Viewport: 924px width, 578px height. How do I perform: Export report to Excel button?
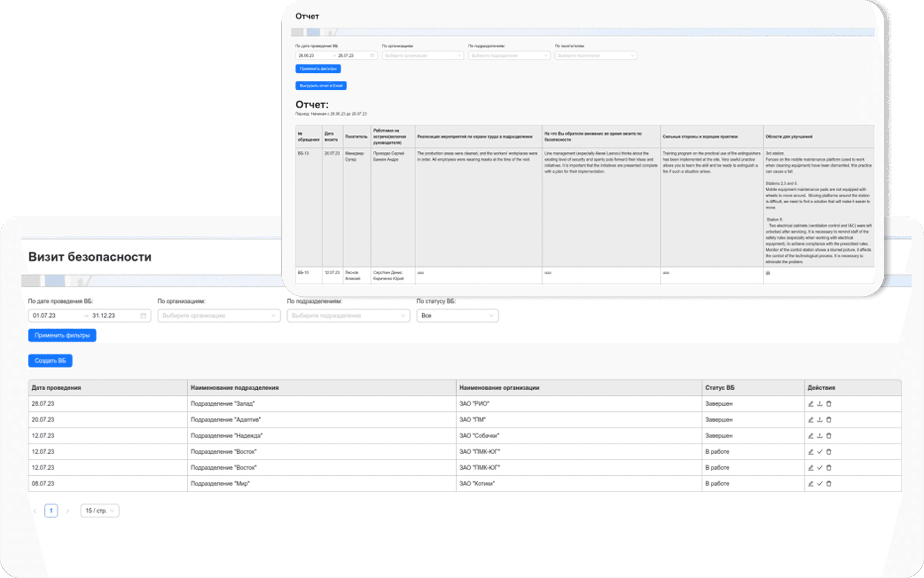click(321, 86)
